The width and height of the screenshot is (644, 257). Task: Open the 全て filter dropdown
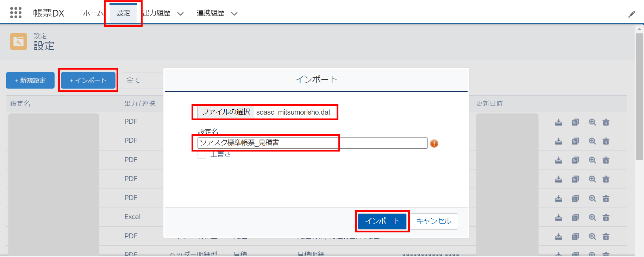coord(143,80)
